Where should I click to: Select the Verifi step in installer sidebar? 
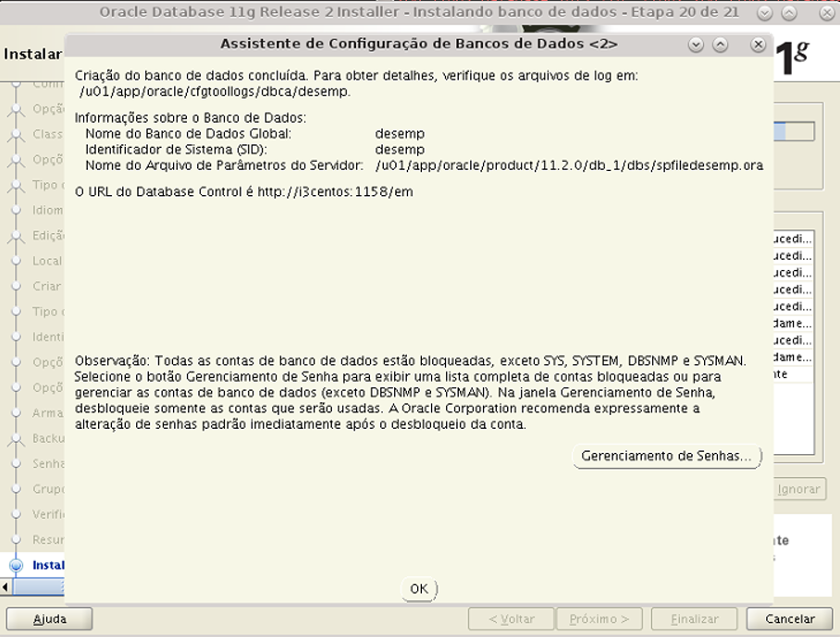click(x=48, y=514)
